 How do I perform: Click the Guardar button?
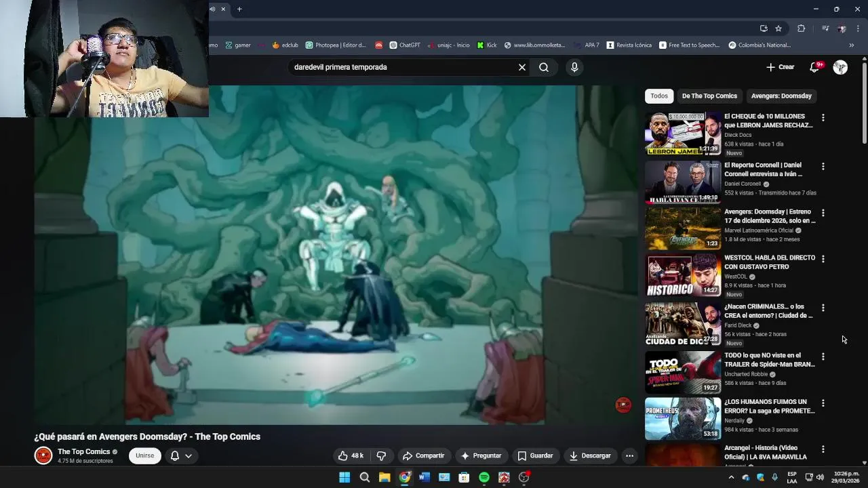tap(535, 455)
